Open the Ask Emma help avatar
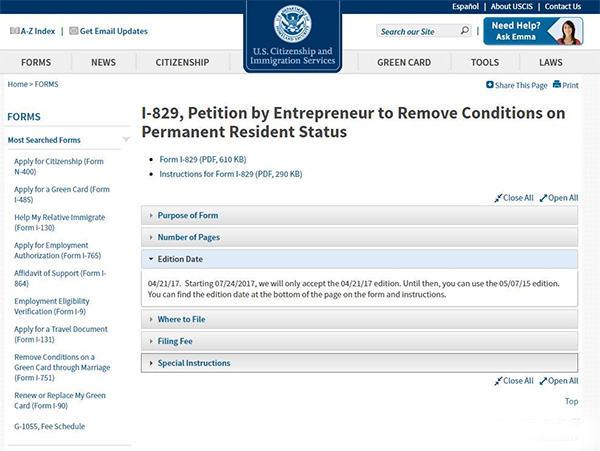 (565, 31)
